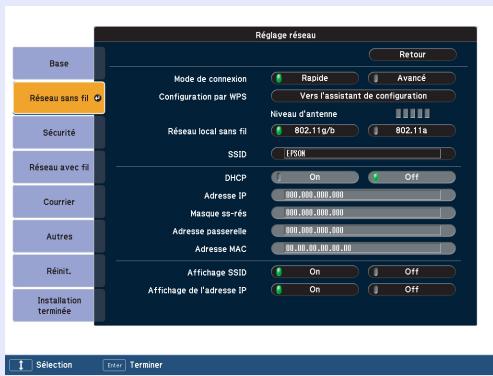The width and height of the screenshot is (493, 376).
Task: Set Affichage de l'adresse IP Off
Action: [x=412, y=290]
